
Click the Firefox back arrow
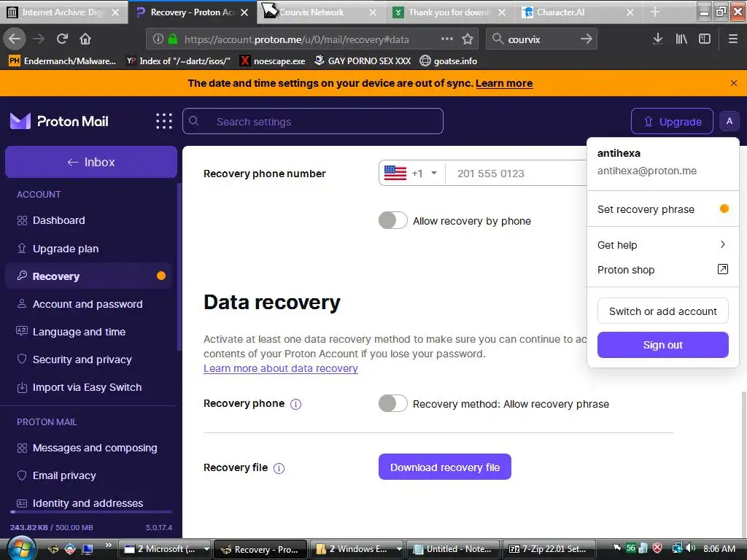pos(15,39)
